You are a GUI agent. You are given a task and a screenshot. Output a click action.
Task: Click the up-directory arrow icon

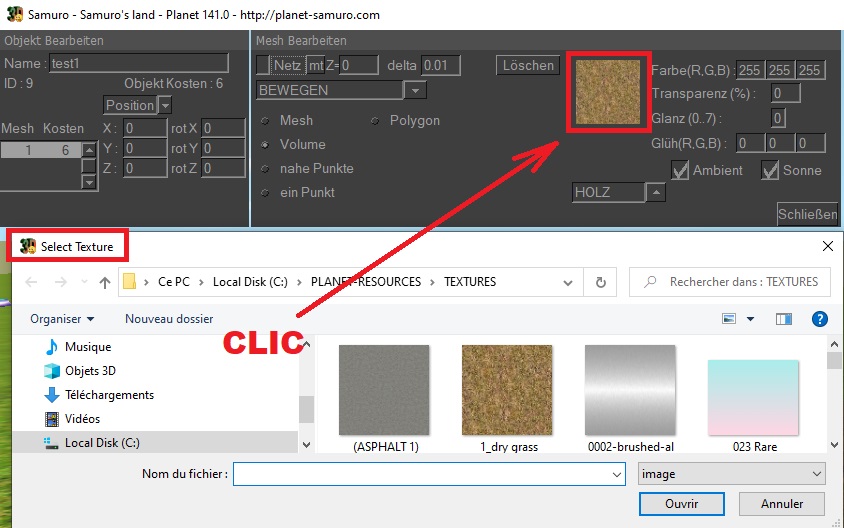[x=104, y=282]
